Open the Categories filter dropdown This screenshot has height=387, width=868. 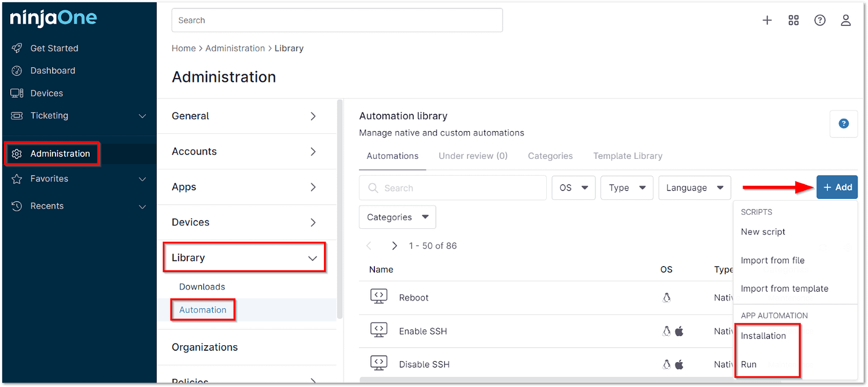[397, 217]
